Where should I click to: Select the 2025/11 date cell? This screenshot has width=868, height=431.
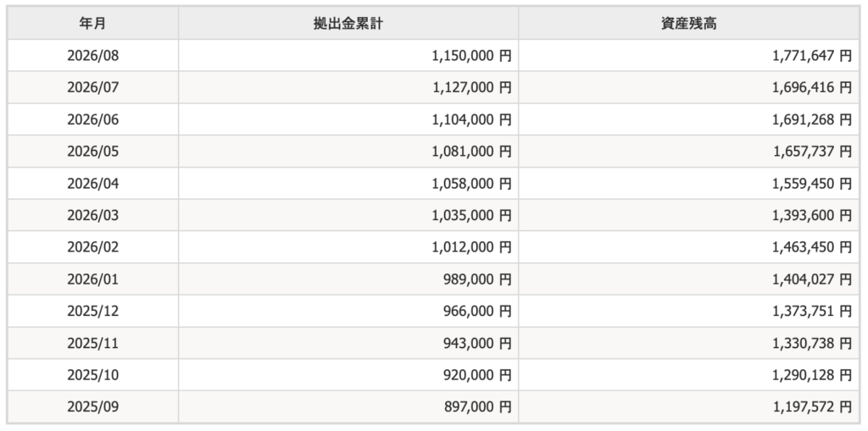pos(92,343)
